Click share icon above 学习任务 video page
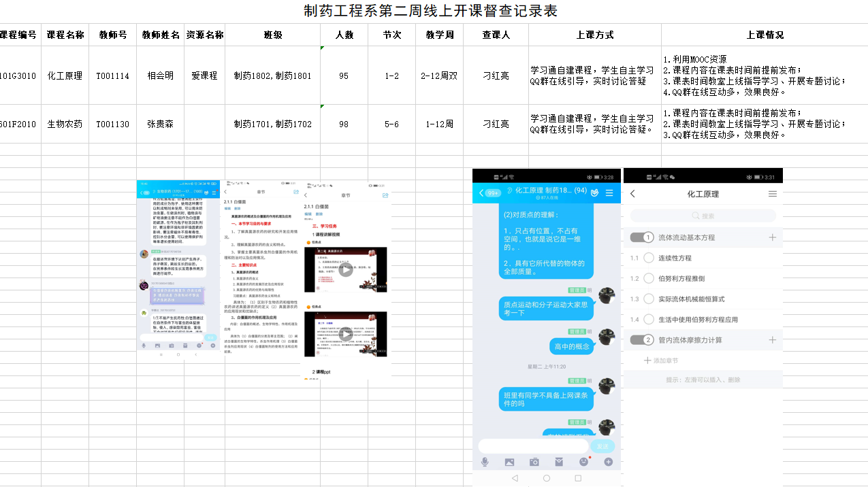Viewport: 868px width, 487px height. 385,195
